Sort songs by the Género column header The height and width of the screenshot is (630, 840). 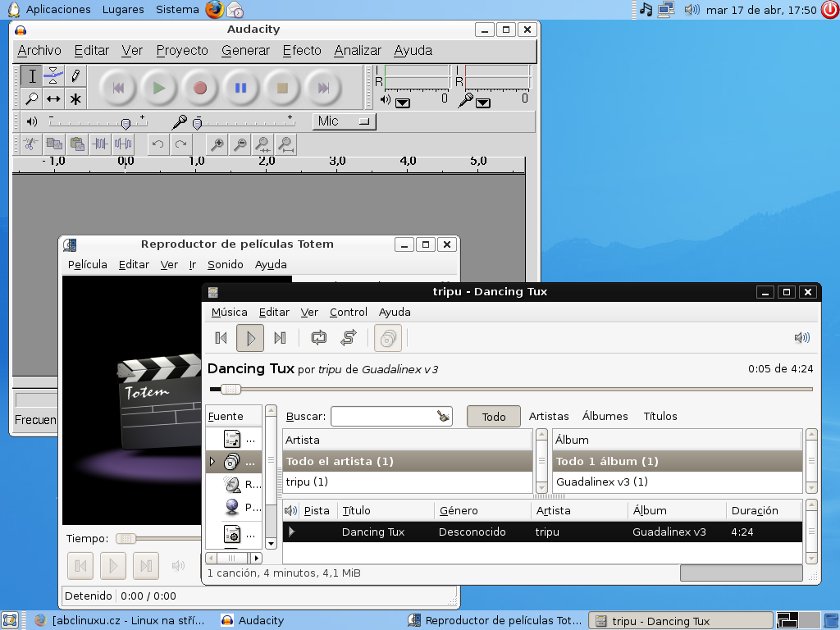[482, 510]
